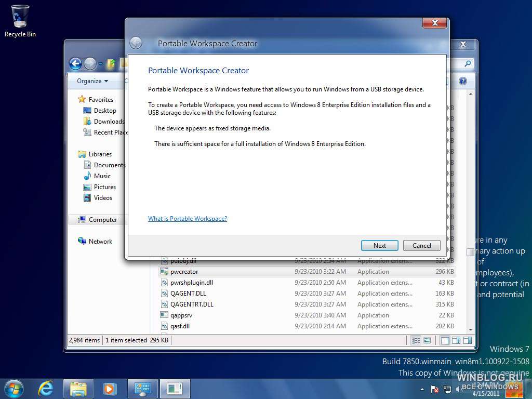
Task: Select Network in the navigation pane
Action: coord(100,241)
